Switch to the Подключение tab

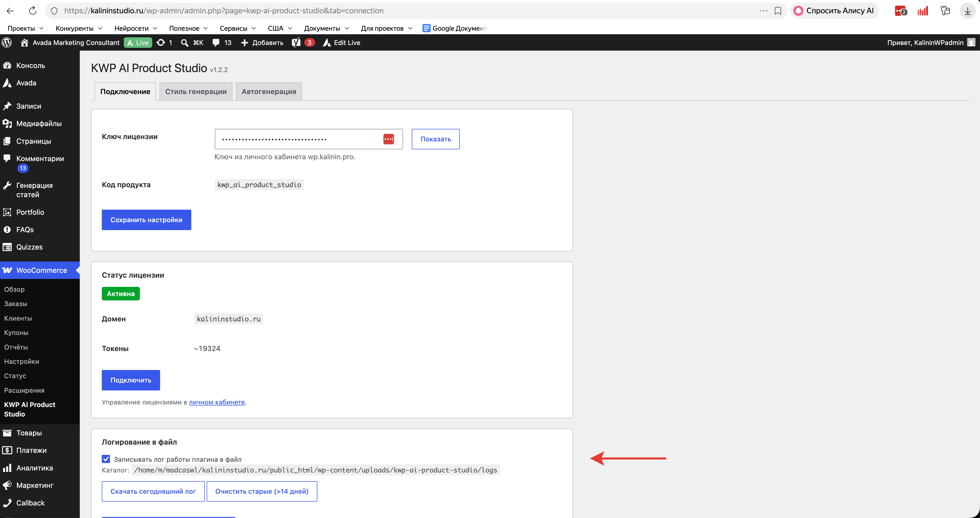pos(125,92)
